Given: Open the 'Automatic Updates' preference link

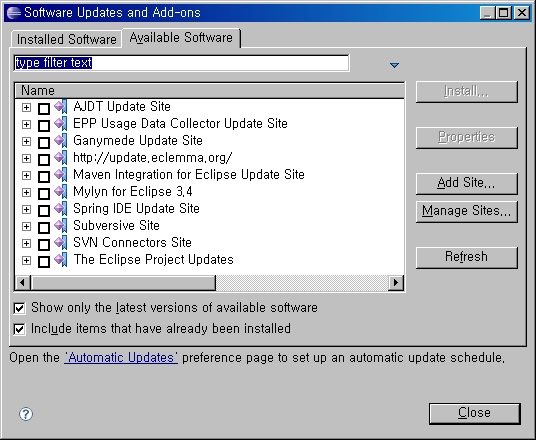Looking at the screenshot, I should 121,358.
